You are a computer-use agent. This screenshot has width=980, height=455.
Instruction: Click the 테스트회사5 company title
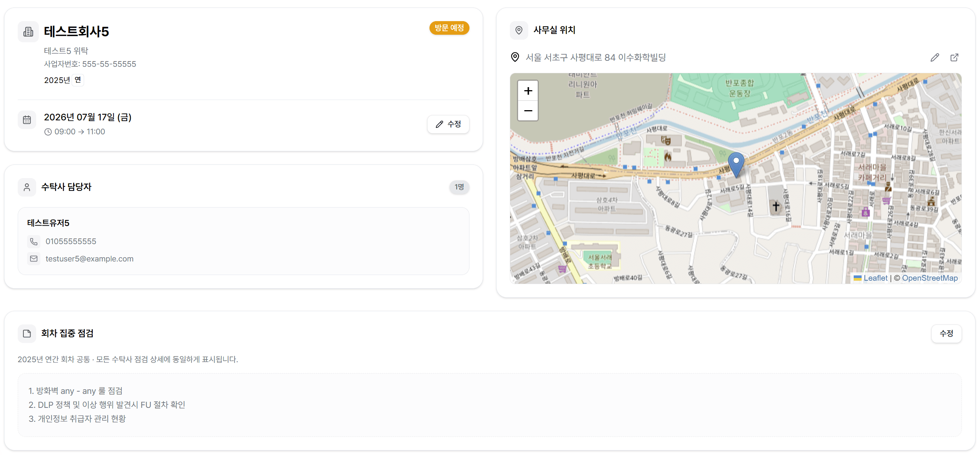coord(77,31)
